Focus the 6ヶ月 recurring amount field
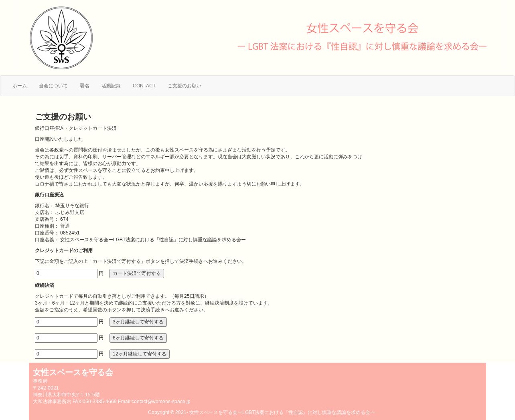This screenshot has height=420, width=515. [66, 338]
